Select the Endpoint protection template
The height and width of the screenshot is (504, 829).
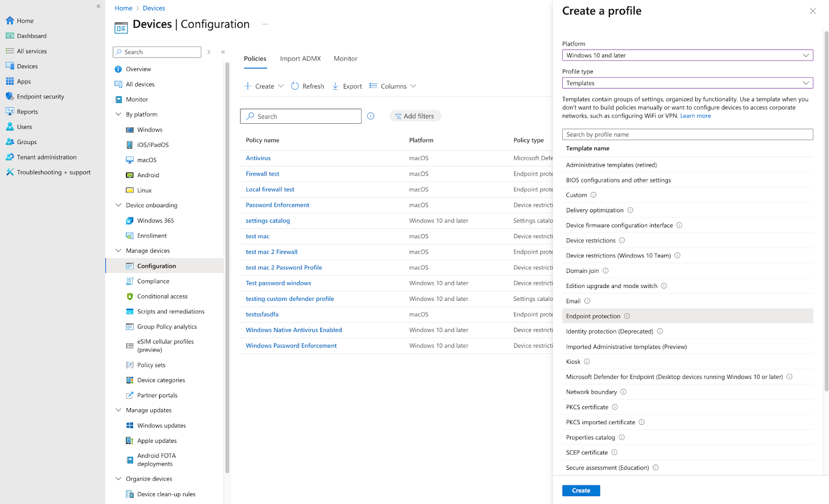pyautogui.click(x=688, y=316)
